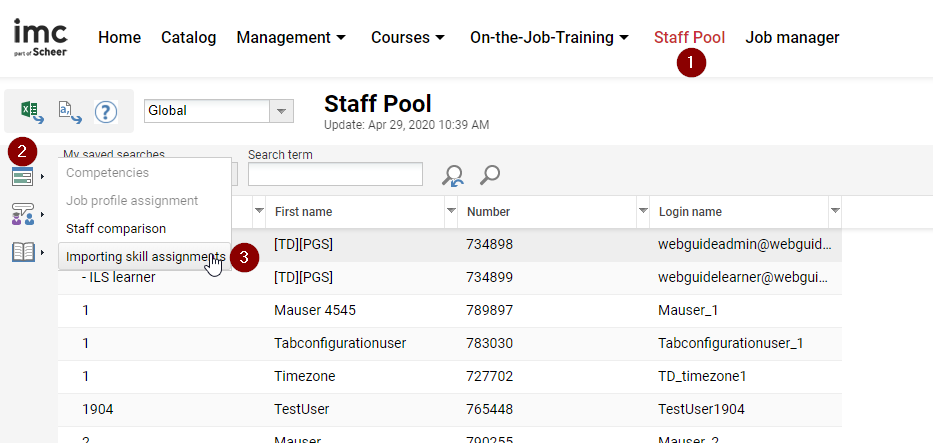Expand the On-the-Job-Training menu

[x=549, y=38]
